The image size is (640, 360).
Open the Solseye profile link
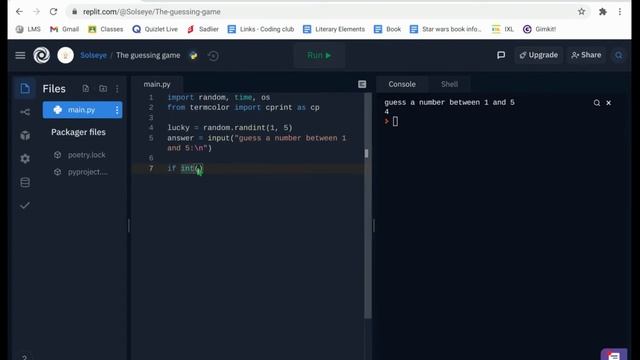tap(93, 55)
